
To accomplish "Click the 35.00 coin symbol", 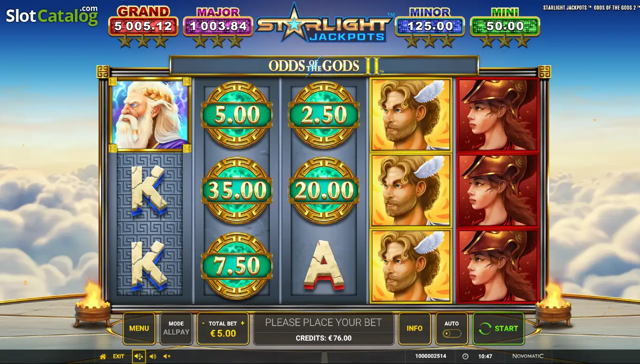I will (236, 190).
